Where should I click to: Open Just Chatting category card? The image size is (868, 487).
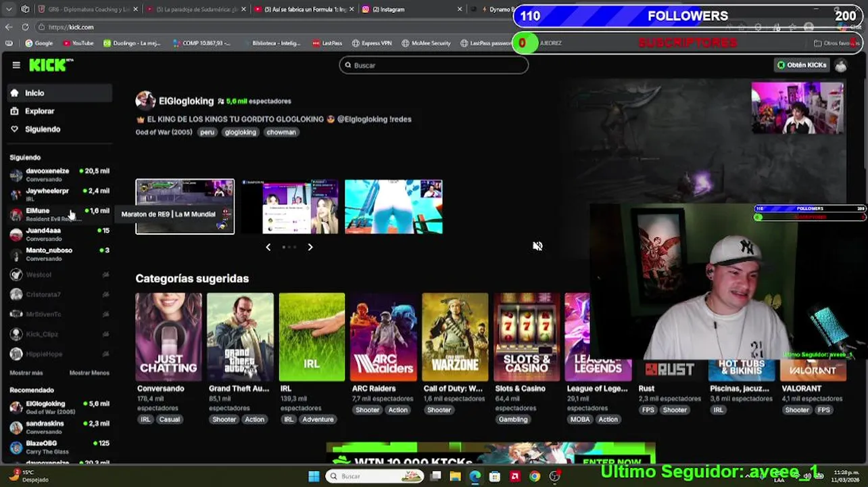(x=168, y=337)
